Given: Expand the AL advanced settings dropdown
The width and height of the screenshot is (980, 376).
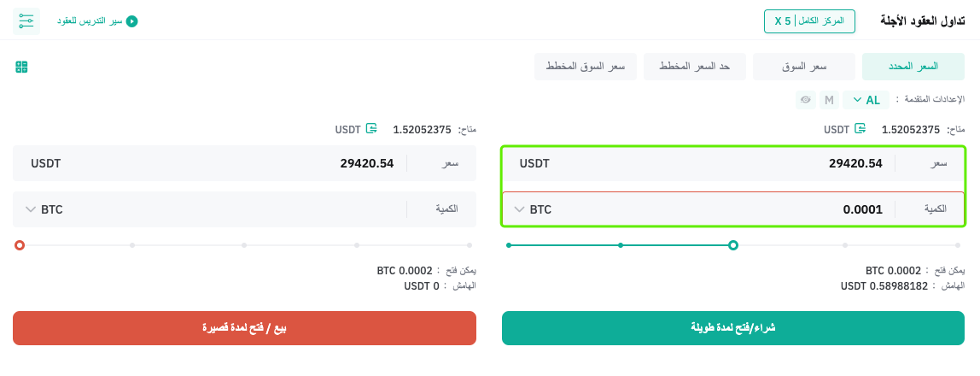Looking at the screenshot, I should tap(866, 100).
